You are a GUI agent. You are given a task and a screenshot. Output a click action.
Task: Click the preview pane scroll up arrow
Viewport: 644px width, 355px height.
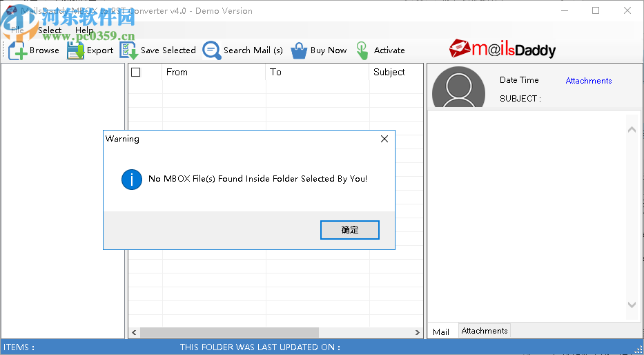(x=632, y=130)
